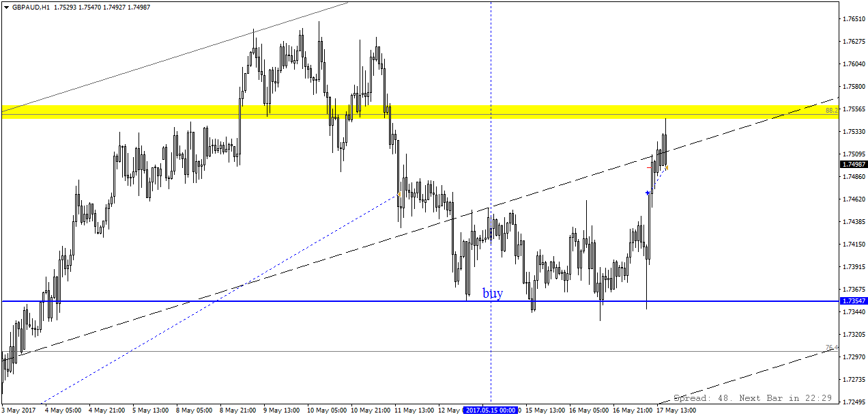Click the black 1.74987 current price tag

pos(854,164)
